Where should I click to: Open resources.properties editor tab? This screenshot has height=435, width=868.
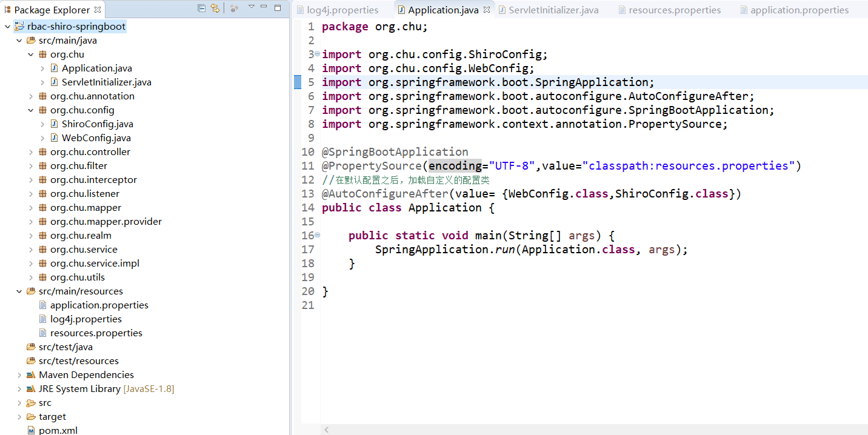[669, 10]
